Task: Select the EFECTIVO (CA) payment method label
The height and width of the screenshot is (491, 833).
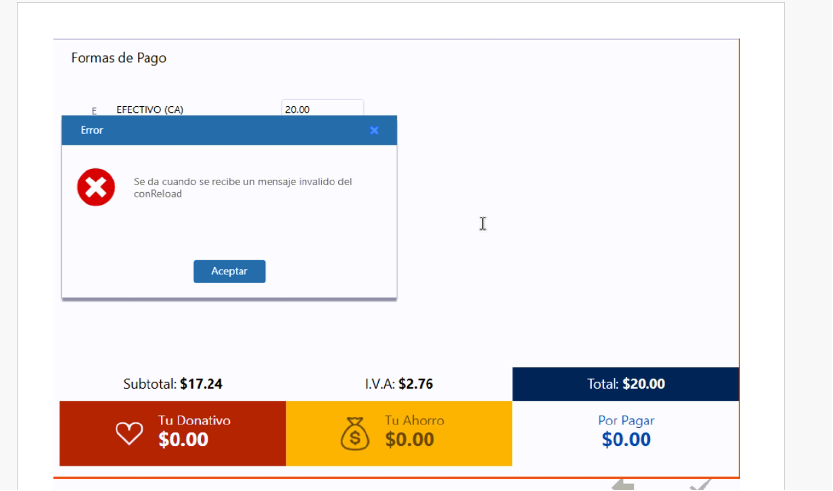Action: click(150, 110)
